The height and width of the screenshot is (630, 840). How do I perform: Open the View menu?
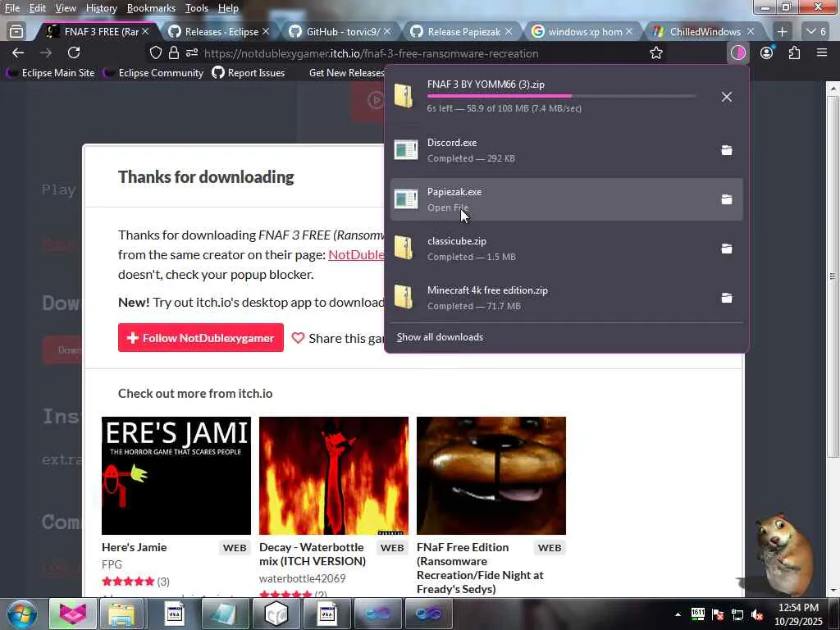[66, 8]
